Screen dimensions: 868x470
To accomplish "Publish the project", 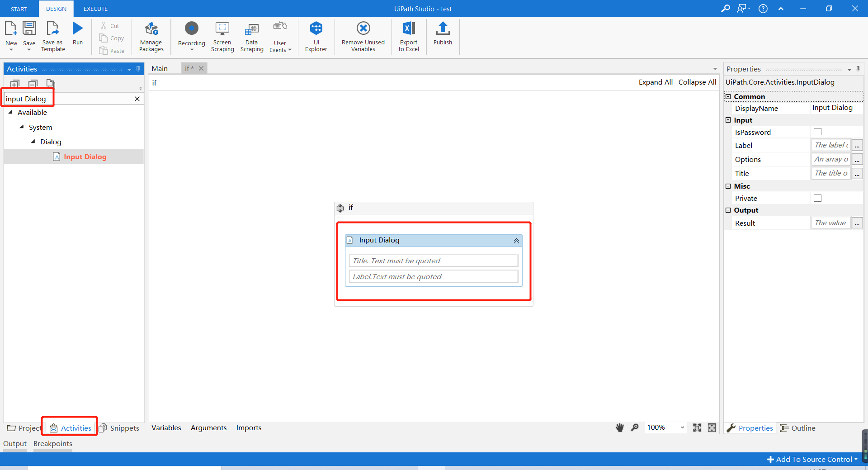I will pos(443,36).
